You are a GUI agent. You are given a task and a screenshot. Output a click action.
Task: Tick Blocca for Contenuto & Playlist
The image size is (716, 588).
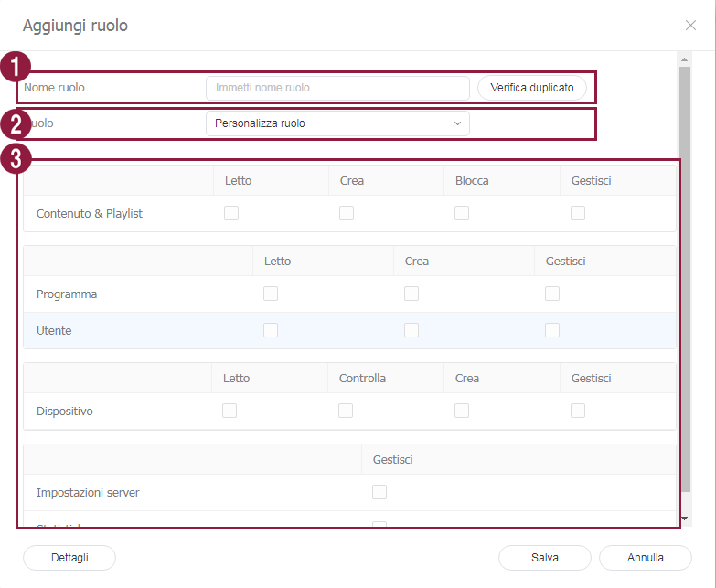pos(462,213)
